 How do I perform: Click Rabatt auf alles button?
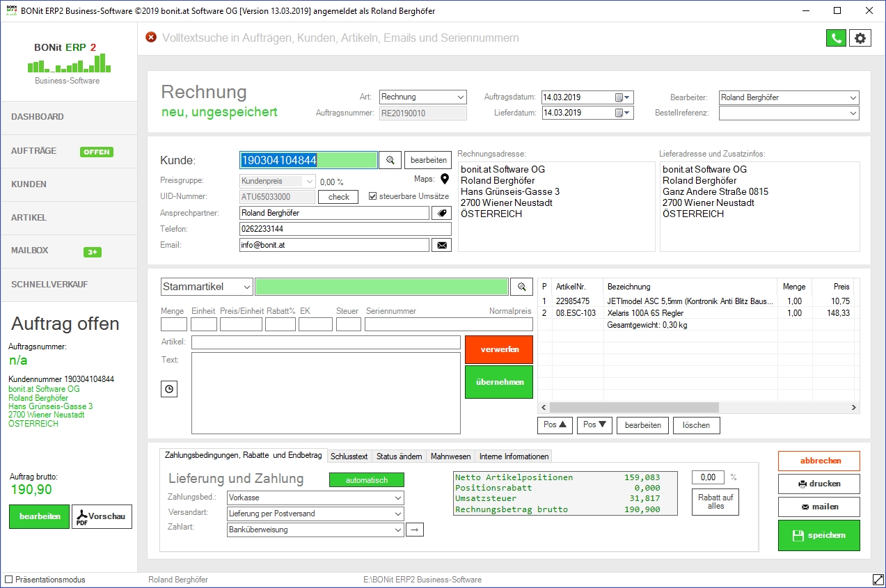[x=715, y=502]
